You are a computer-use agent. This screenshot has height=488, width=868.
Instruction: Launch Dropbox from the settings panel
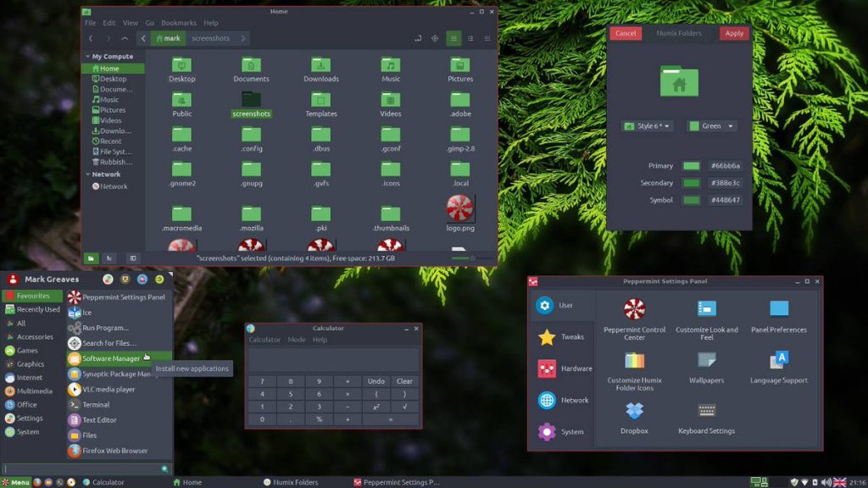634,412
